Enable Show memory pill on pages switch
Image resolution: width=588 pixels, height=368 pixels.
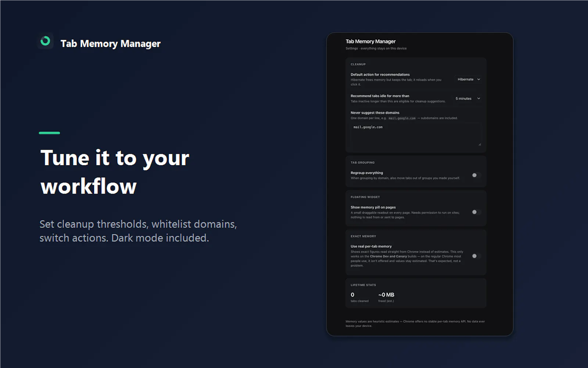476,212
